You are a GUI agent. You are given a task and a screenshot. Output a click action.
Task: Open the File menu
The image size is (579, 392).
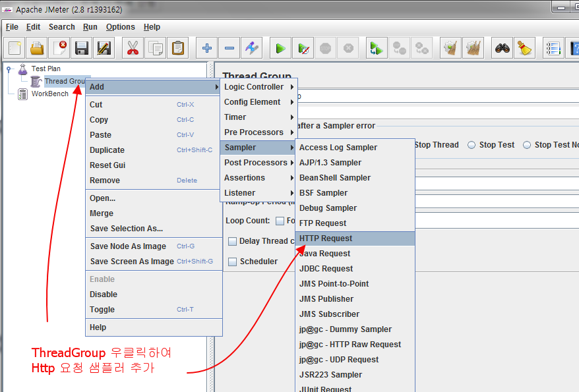pos(12,27)
